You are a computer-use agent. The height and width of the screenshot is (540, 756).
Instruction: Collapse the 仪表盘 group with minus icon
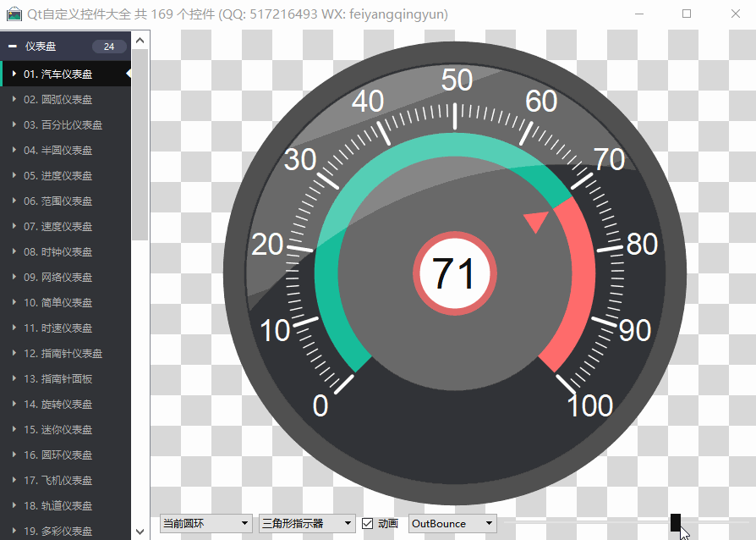click(13, 47)
